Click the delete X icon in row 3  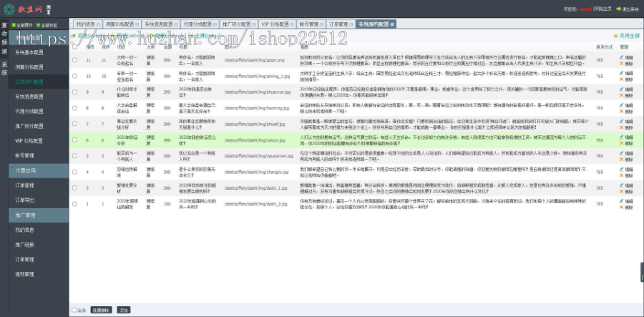coord(621,191)
